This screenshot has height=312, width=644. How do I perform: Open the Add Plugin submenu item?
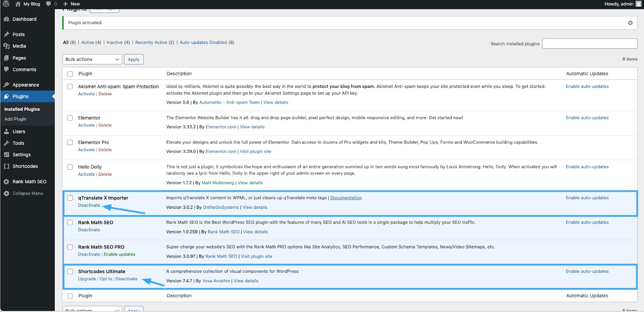[15, 119]
